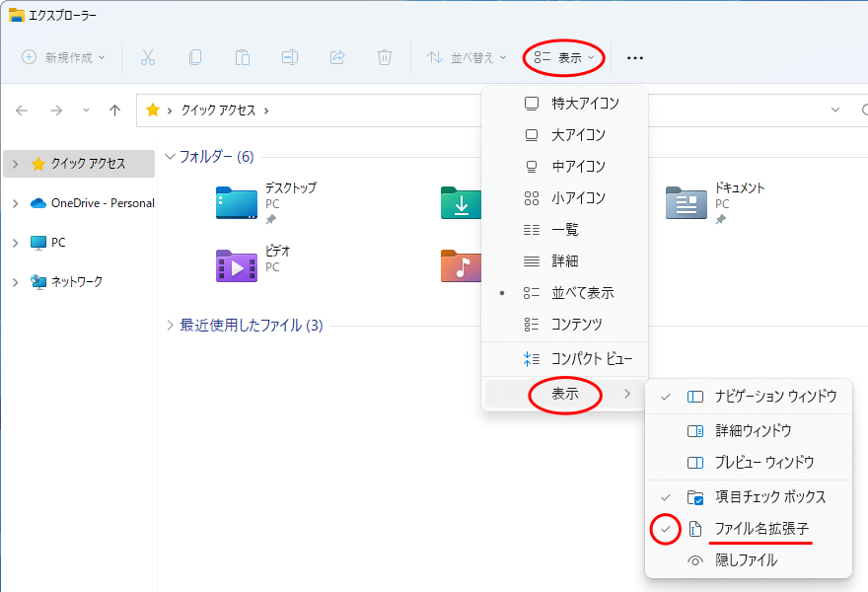
Task: Collapse the フォルダー (6) group
Action: [170, 157]
